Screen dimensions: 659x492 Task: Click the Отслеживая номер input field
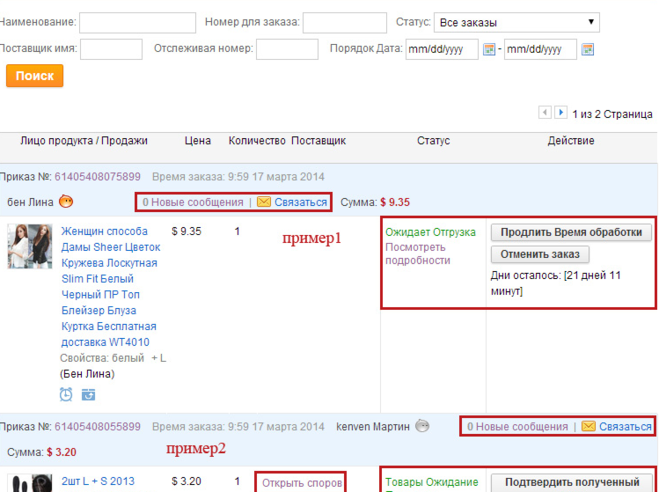click(287, 49)
